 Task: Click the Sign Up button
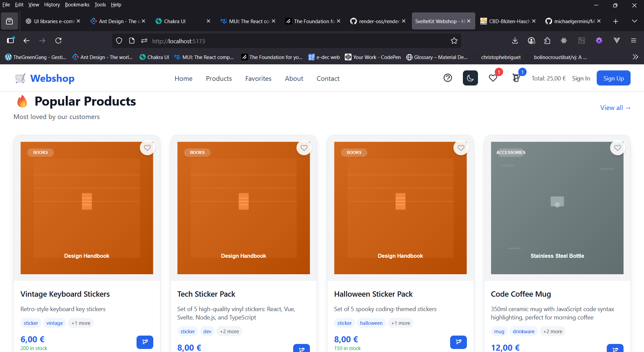tap(613, 78)
